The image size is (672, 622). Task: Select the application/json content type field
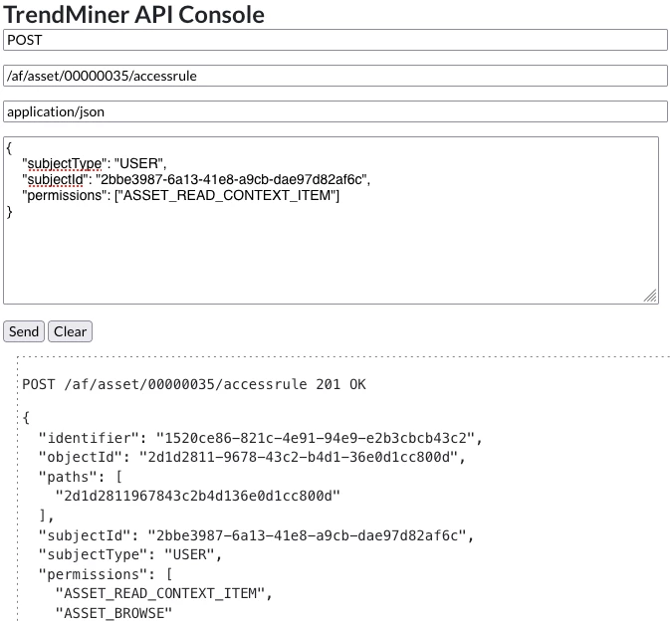coord(336,111)
